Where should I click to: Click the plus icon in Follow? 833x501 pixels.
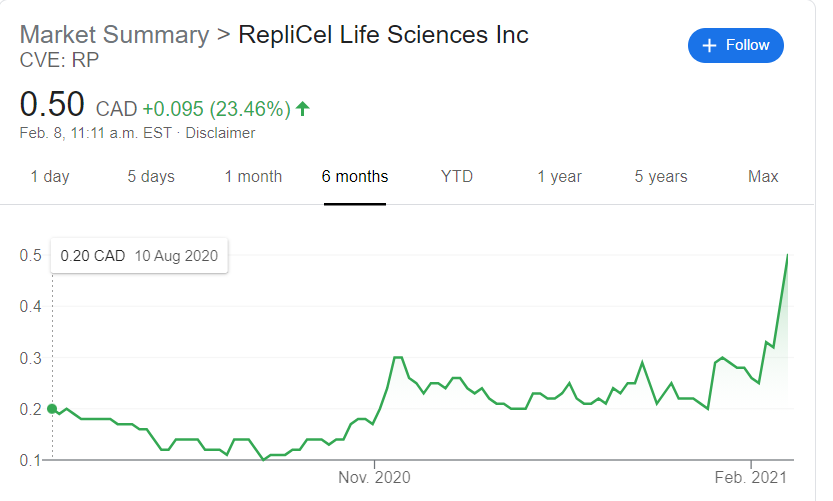click(x=710, y=46)
